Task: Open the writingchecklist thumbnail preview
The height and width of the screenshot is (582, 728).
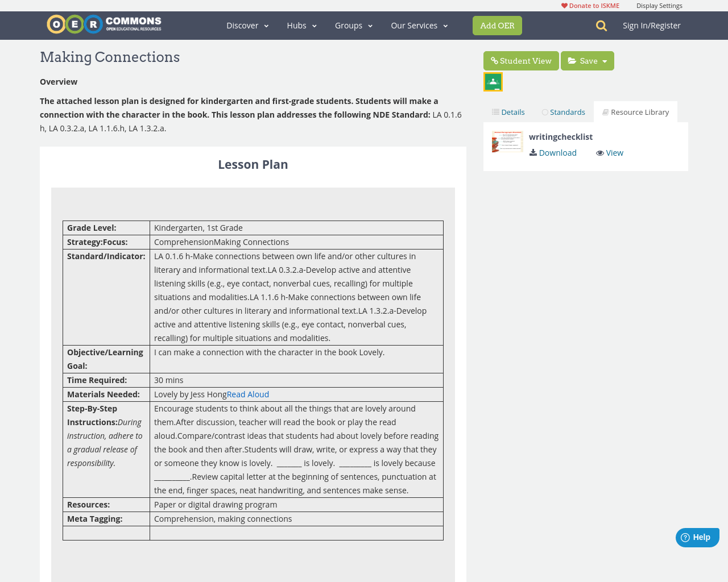Action: (507, 142)
